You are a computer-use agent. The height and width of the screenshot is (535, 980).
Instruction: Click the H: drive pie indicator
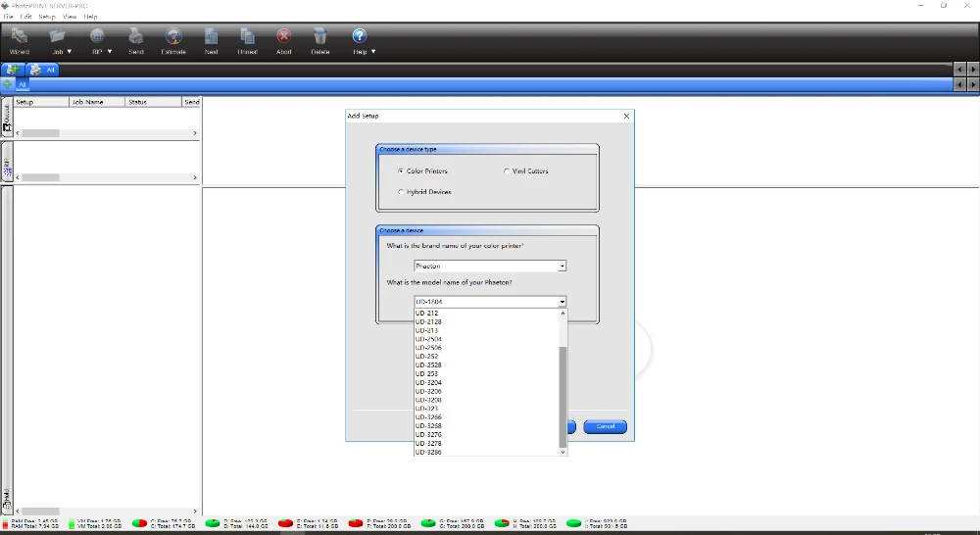502,523
